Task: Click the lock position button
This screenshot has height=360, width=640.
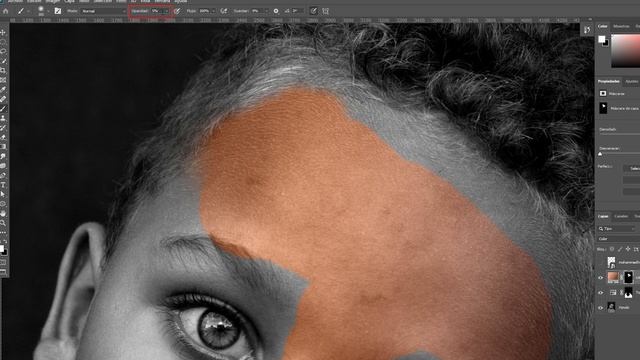Action: coord(628,249)
